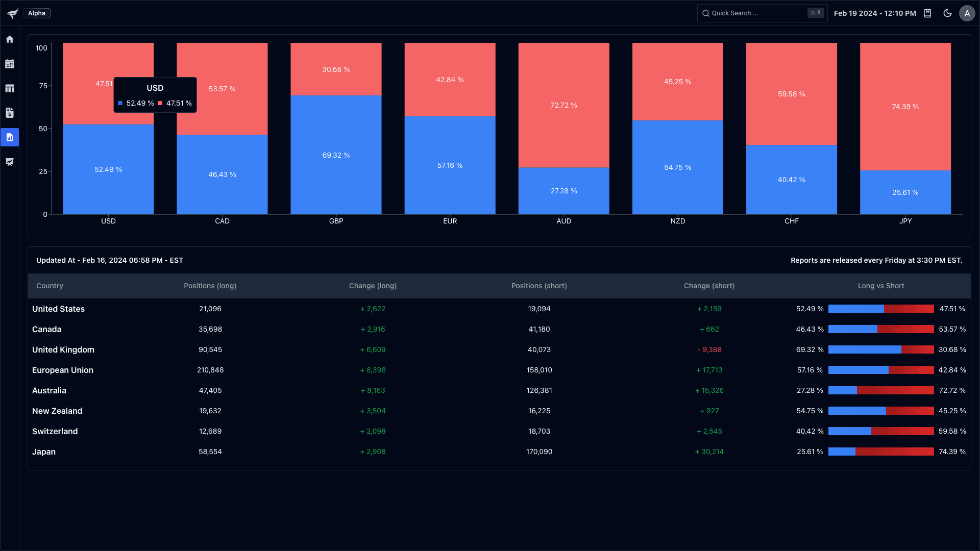
Task: Click the AUD x-axis label
Action: 563,221
